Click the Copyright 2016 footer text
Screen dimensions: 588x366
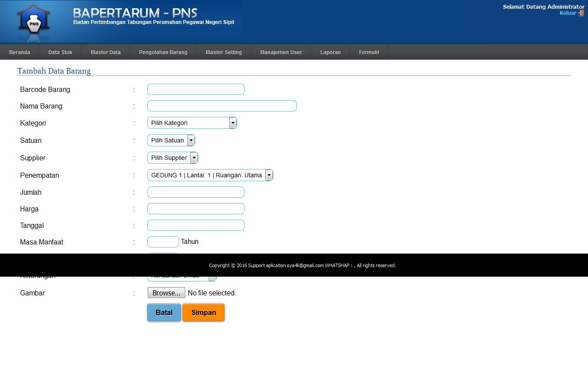pyautogui.click(x=302, y=265)
